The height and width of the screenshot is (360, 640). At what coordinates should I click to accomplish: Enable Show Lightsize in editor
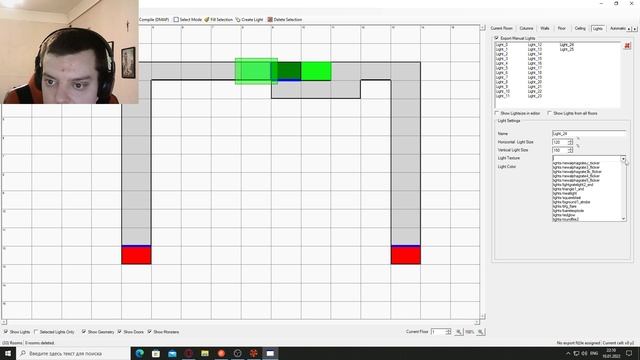pyautogui.click(x=497, y=113)
